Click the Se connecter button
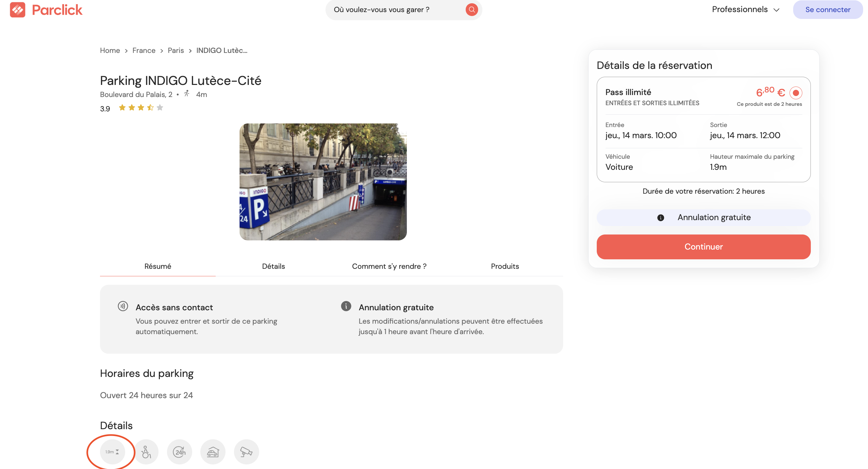 tap(827, 9)
